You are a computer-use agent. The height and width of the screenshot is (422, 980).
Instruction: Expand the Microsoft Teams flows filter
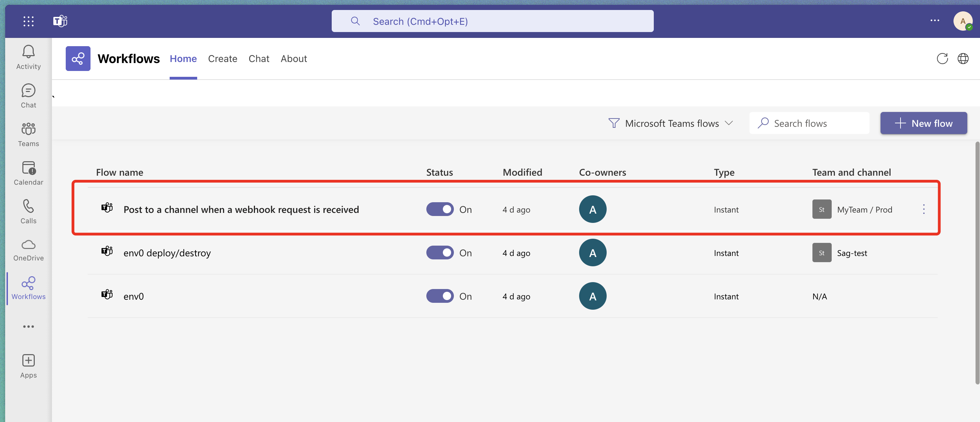tap(671, 123)
